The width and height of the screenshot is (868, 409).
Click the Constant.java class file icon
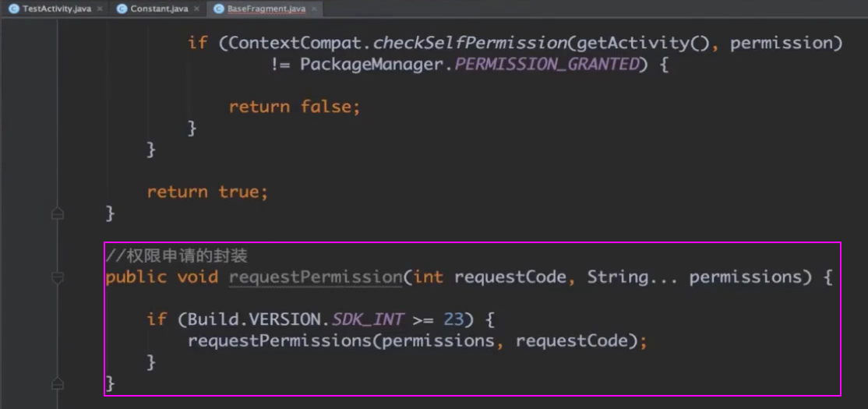122,9
